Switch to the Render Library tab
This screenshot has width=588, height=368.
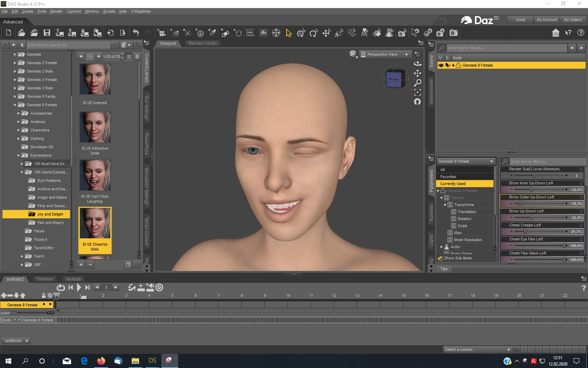(203, 43)
